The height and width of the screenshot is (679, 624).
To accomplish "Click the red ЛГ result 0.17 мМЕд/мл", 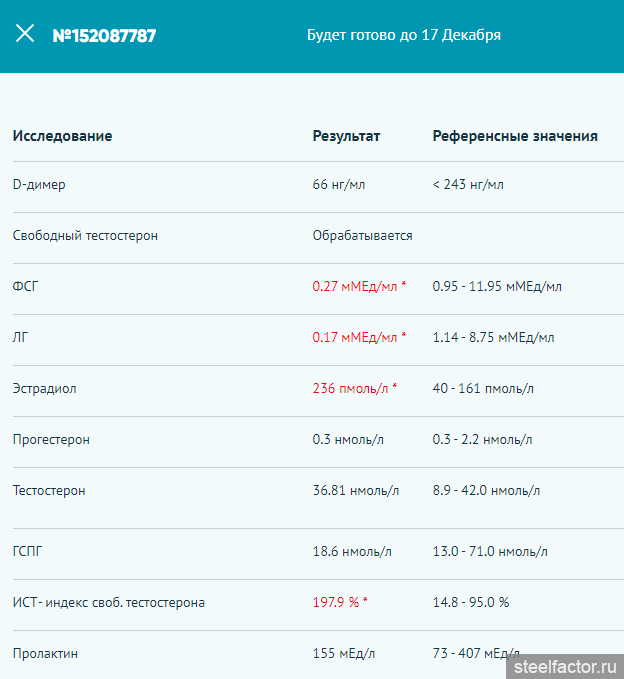I will [359, 337].
